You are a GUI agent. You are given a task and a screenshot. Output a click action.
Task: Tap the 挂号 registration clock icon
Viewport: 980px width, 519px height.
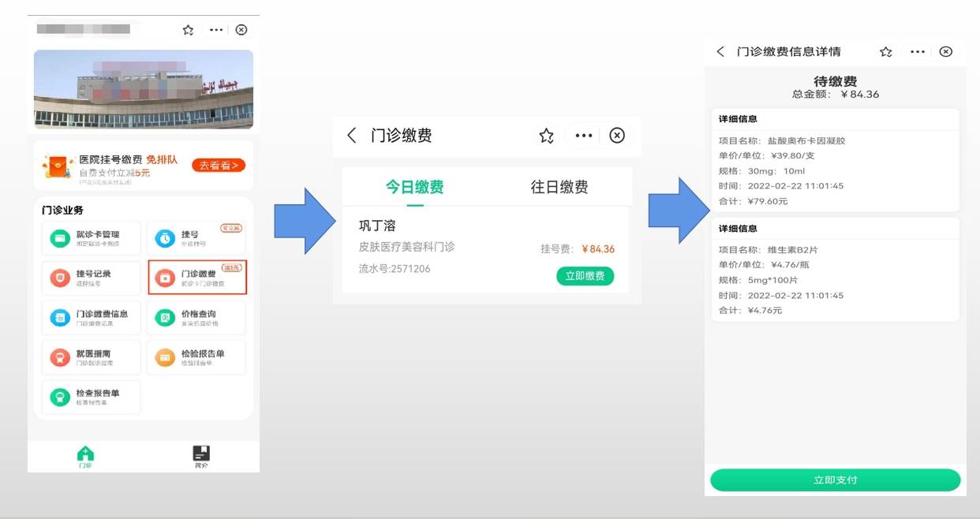(x=165, y=238)
